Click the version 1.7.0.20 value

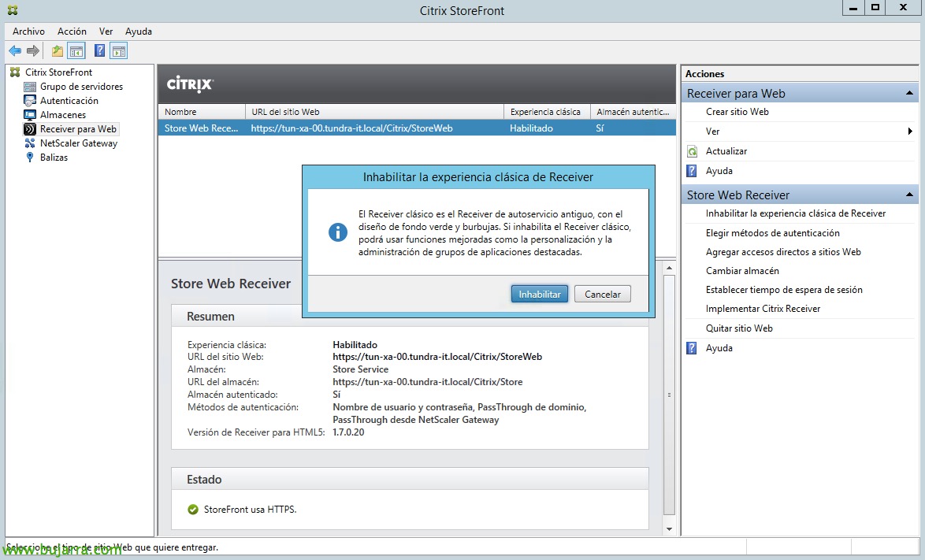tap(348, 432)
